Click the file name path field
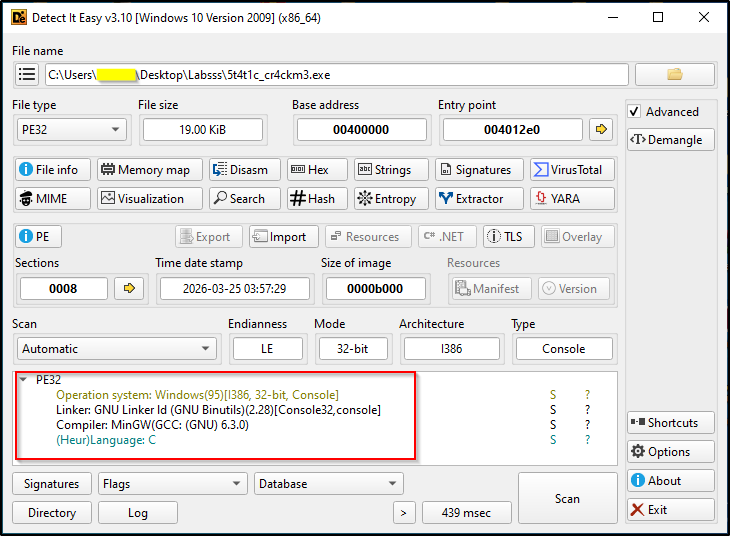The width and height of the screenshot is (730, 536). click(336, 75)
